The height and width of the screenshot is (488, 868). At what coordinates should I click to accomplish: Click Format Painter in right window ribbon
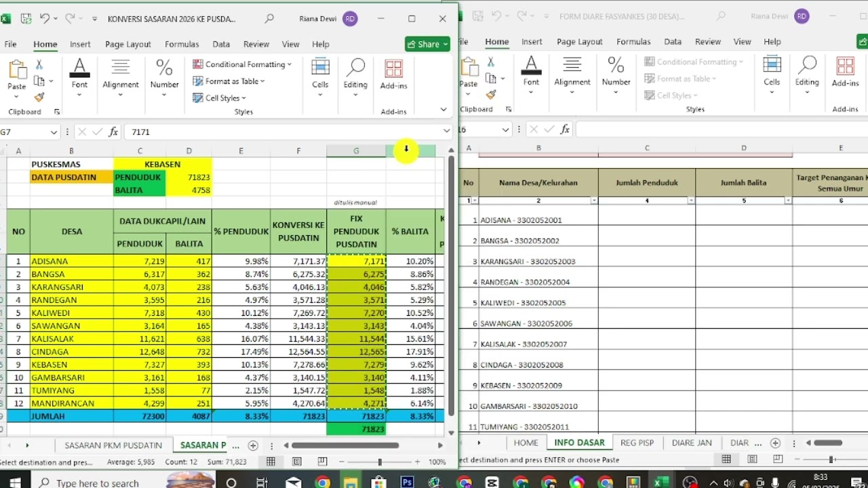click(491, 95)
